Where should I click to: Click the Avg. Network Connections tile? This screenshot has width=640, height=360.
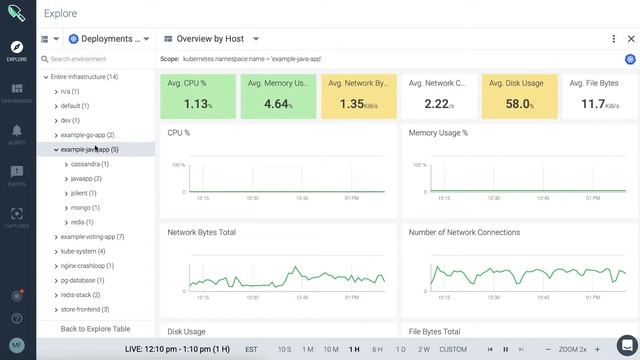[x=439, y=96]
